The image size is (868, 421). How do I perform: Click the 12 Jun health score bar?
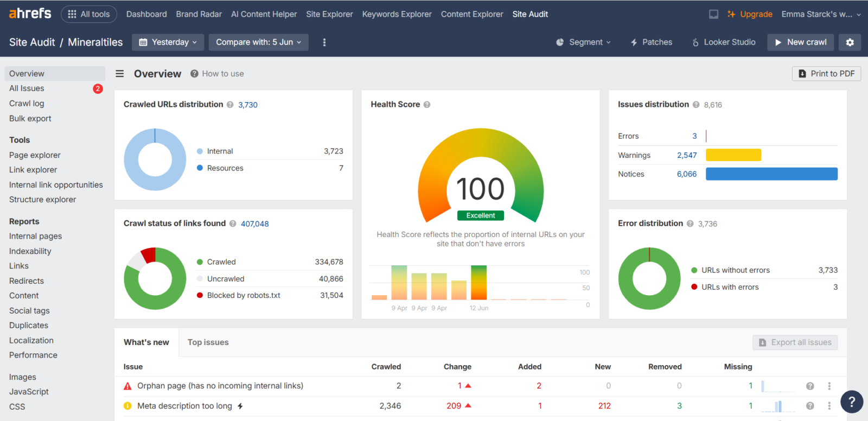point(478,282)
